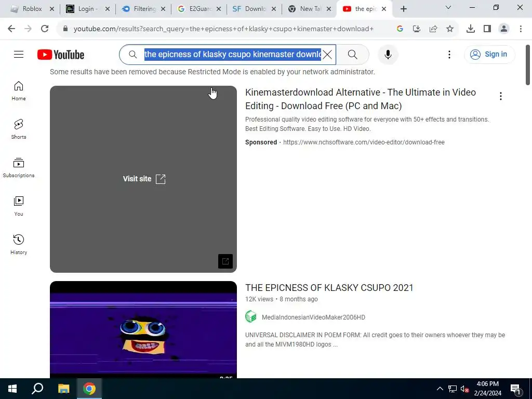Open the notification center icon
This screenshot has width=532, height=399.
pos(515,389)
